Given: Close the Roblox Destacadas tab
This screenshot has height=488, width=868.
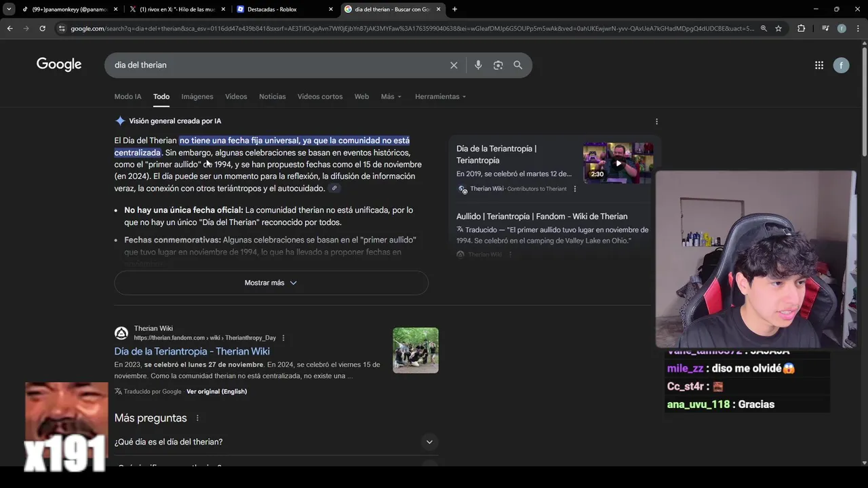Looking at the screenshot, I should [331, 9].
